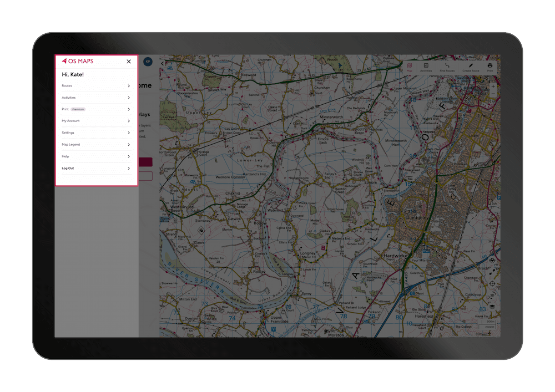Image resolution: width=555 pixels, height=392 pixels.
Task: Click the 2000ft map scale indicator
Action: tap(490, 326)
